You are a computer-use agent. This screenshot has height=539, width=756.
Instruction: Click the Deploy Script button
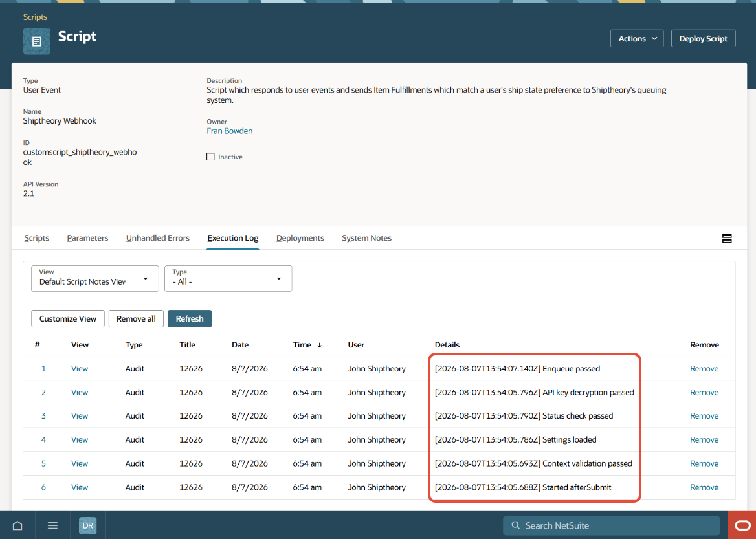coord(703,39)
